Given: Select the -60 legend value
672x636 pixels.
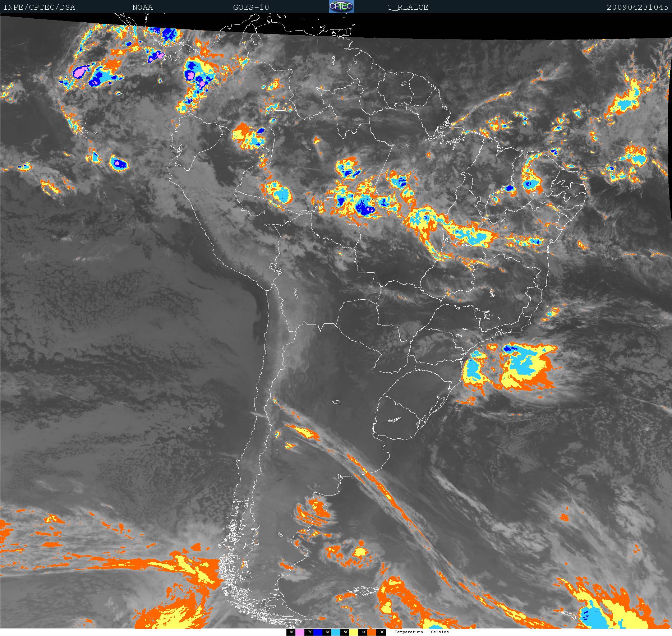Looking at the screenshot, I should [327, 632].
